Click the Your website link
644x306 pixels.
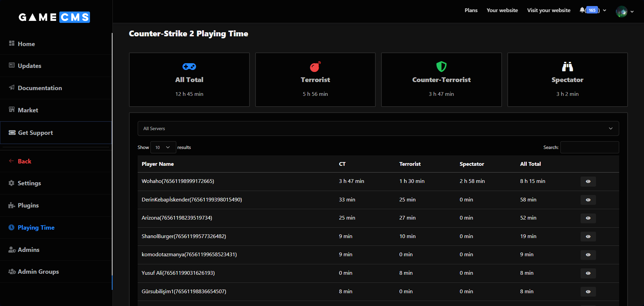click(502, 10)
